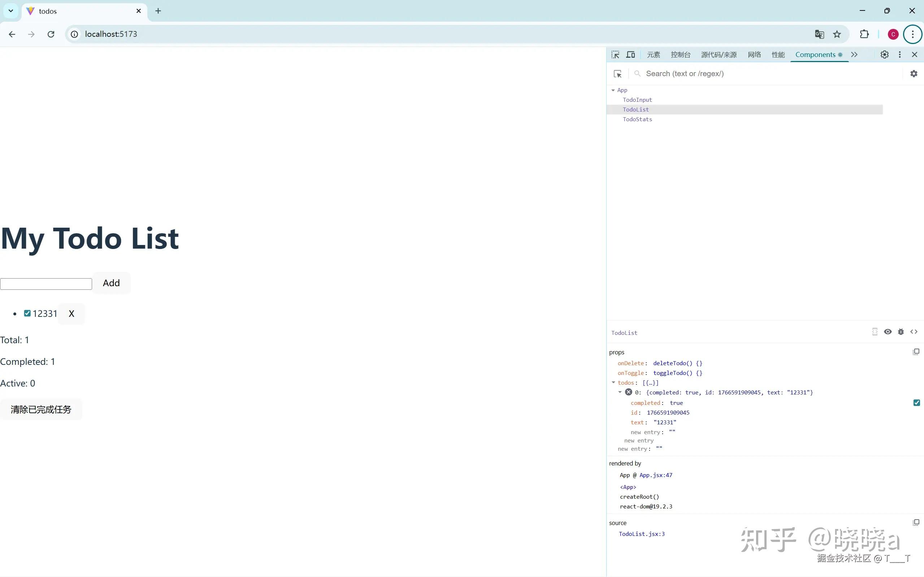This screenshot has width=924, height=577.
Task: Toggle device toolbar emulation icon
Action: 630,54
